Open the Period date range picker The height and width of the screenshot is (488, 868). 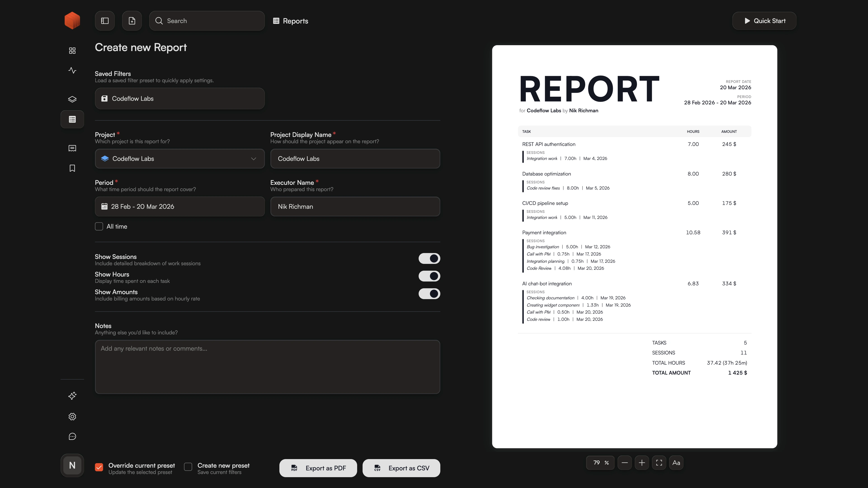pos(180,206)
